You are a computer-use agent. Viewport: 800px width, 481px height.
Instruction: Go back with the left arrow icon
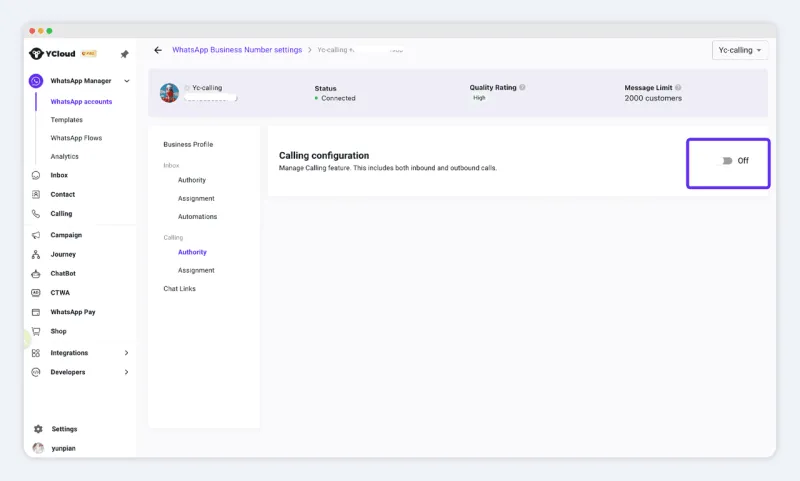tap(158, 50)
